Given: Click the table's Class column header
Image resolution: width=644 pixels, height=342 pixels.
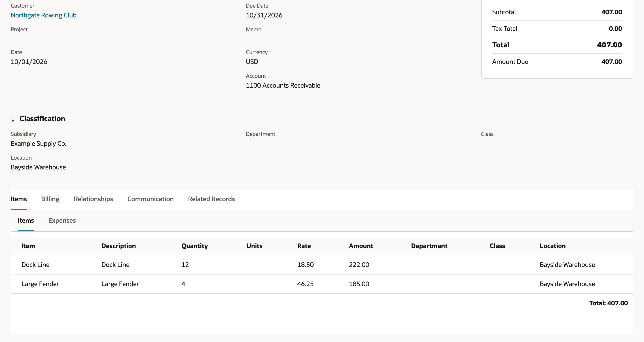Looking at the screenshot, I should pos(497,246).
